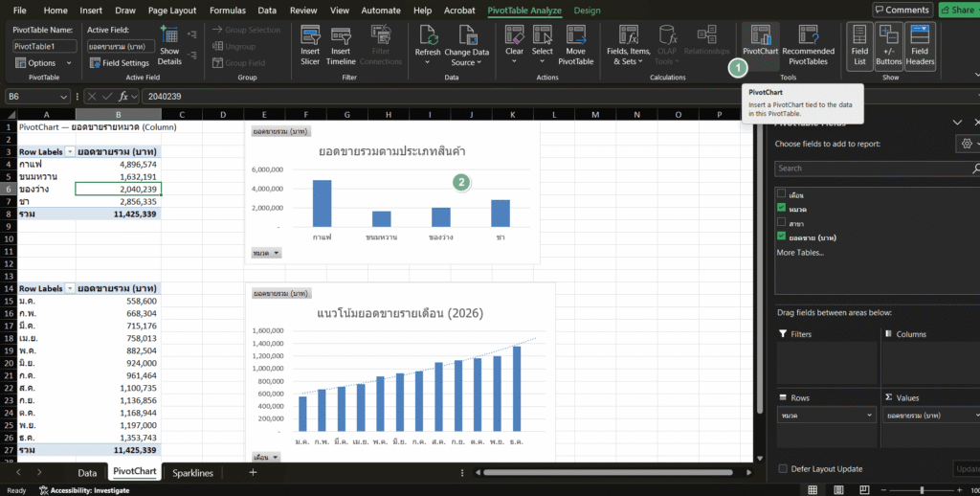
Task: Click ยอดขายรวม (บาท) button on monthly chart
Action: pos(281,293)
